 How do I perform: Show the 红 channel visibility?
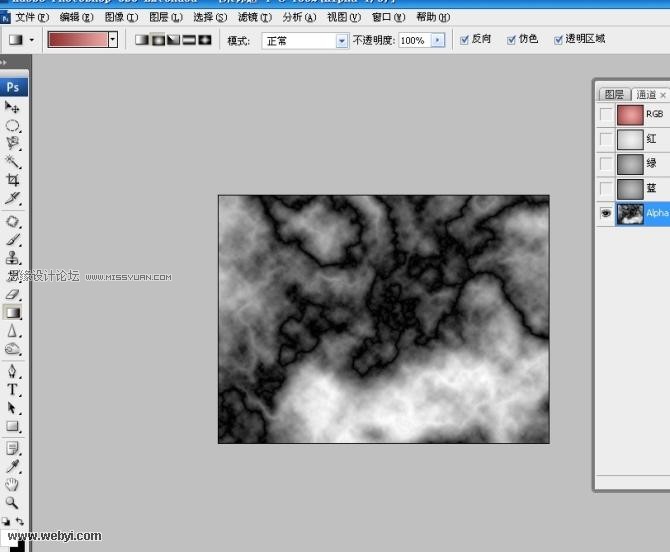coord(605,139)
